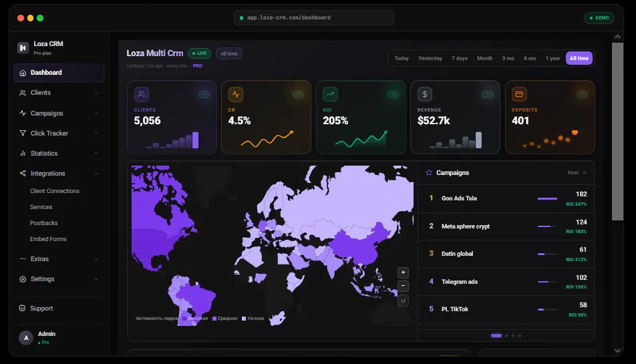Click the Campaigns star icon
Image resolution: width=636 pixels, height=364 pixels.
429,173
